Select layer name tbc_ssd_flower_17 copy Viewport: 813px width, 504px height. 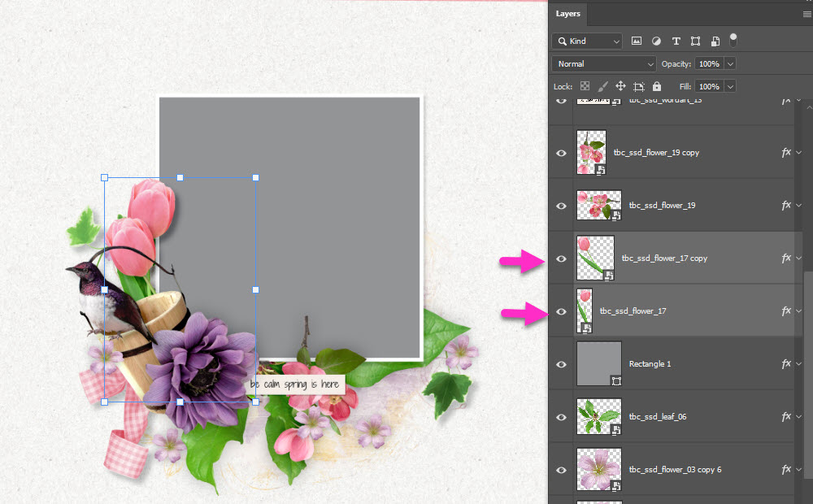coord(664,259)
